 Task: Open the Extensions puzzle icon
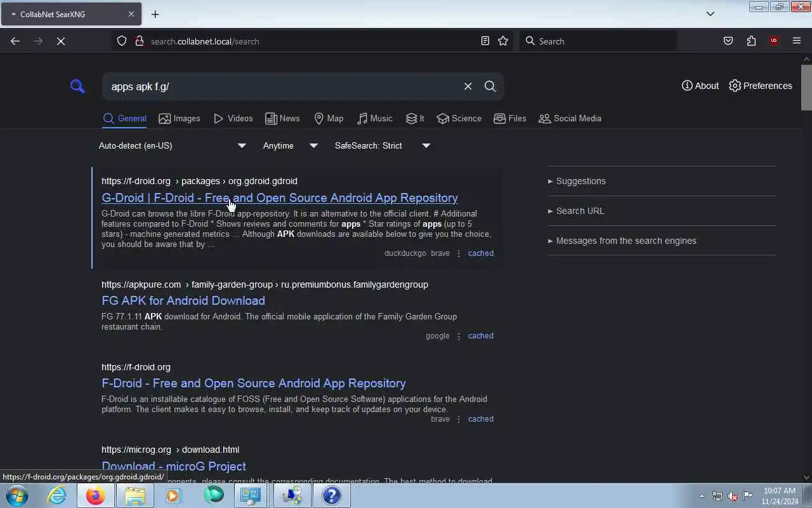751,41
